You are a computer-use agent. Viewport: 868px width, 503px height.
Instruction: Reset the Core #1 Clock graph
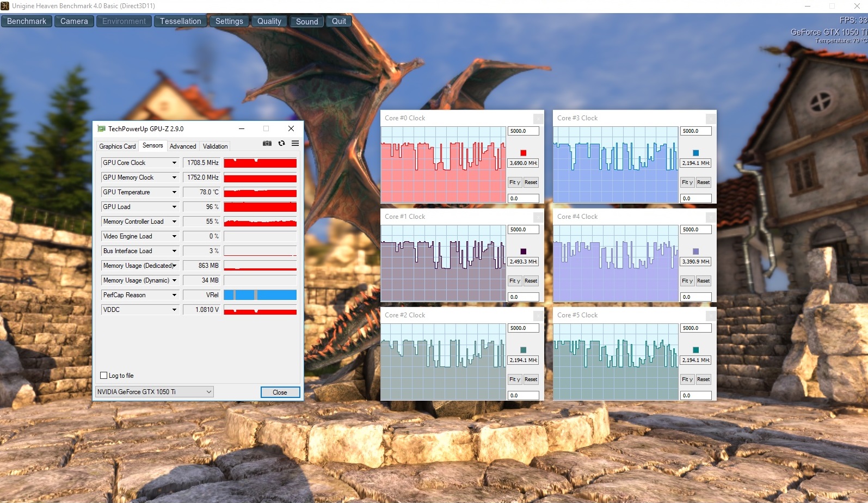click(531, 281)
